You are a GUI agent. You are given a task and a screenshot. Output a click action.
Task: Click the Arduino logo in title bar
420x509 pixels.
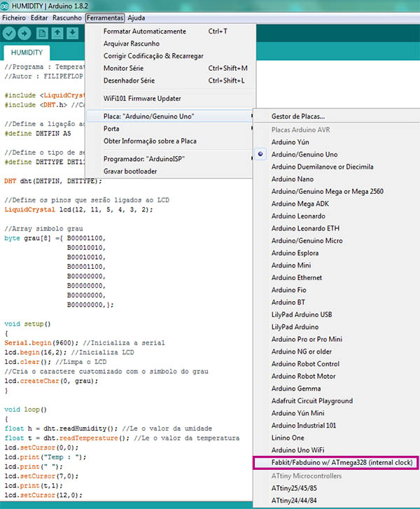pos(4,6)
